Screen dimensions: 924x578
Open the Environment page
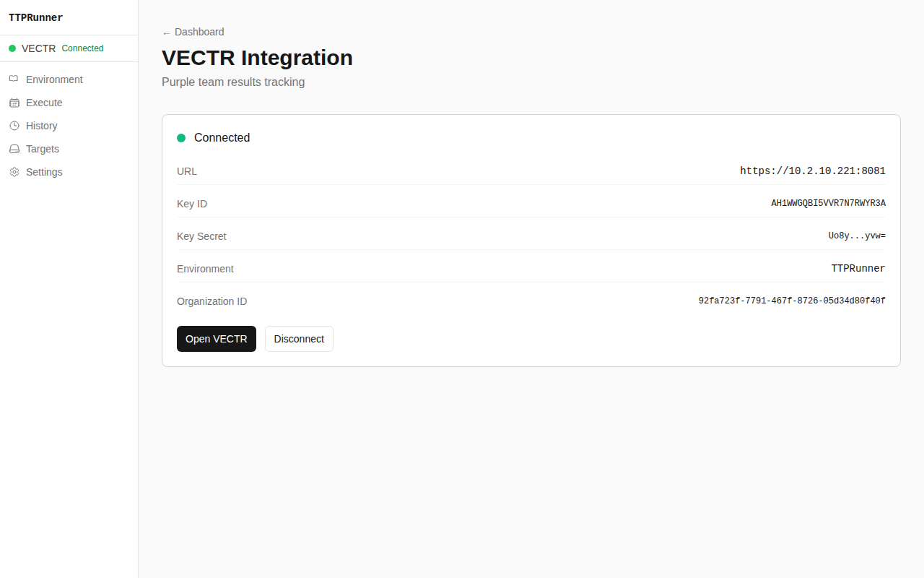(69, 79)
